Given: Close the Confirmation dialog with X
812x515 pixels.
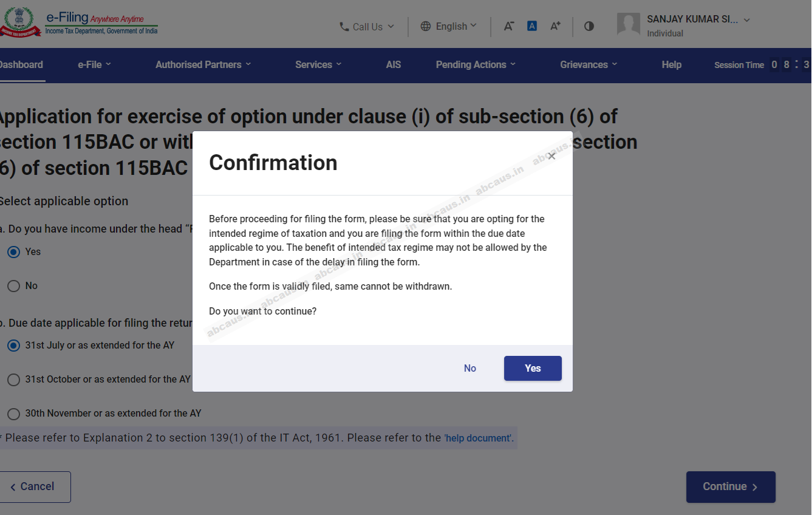Looking at the screenshot, I should (x=551, y=156).
